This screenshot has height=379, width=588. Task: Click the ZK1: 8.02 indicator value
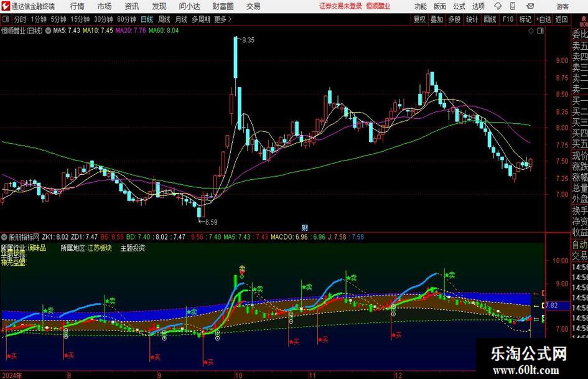click(55, 237)
